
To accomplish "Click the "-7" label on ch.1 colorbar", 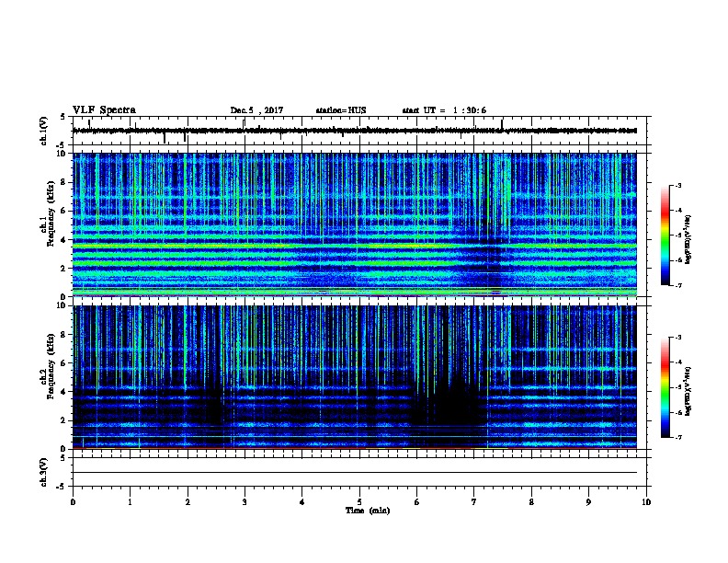I will [677, 285].
